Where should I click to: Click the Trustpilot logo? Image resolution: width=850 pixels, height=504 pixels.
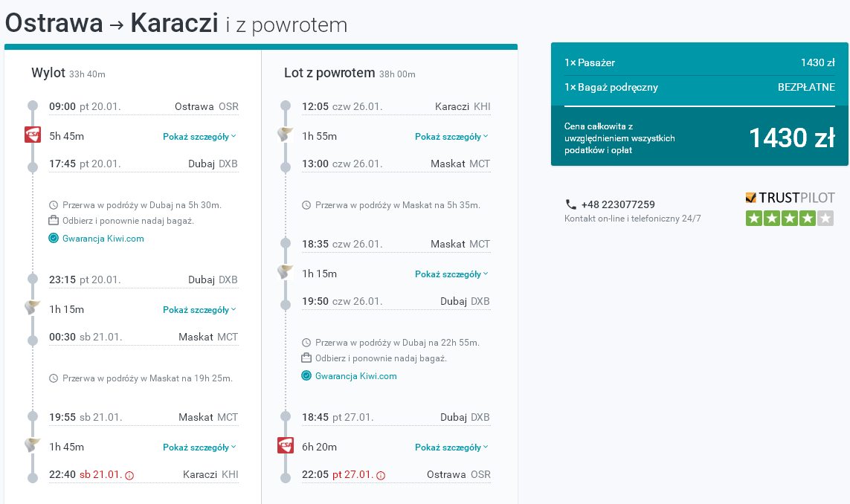[x=790, y=197]
